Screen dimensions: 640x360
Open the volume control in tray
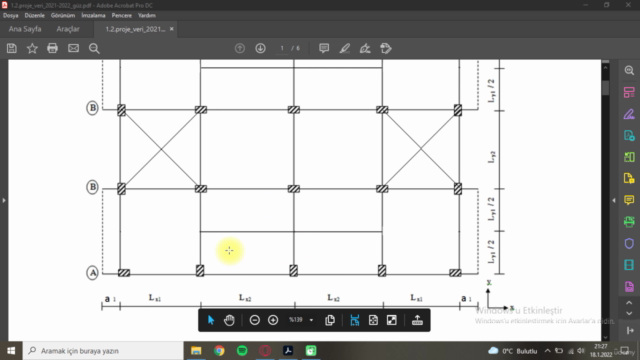point(581,351)
